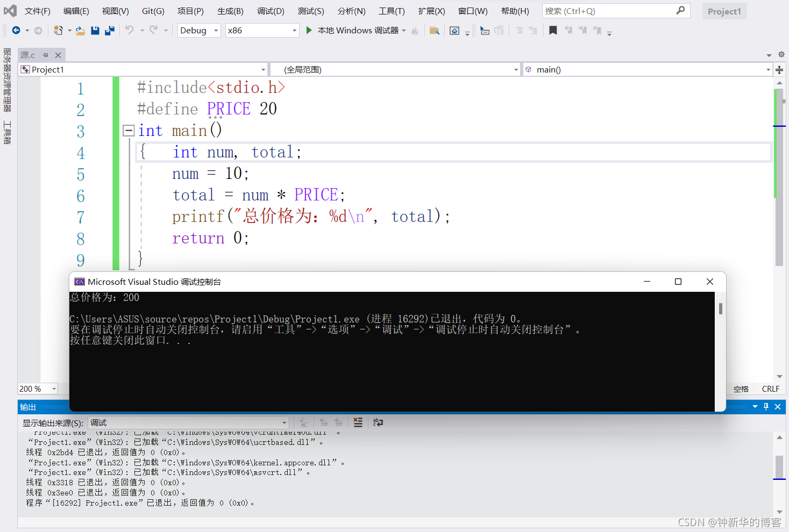The image size is (789, 532).
Task: Open the 输出 panel window options arrow
Action: [x=755, y=407]
